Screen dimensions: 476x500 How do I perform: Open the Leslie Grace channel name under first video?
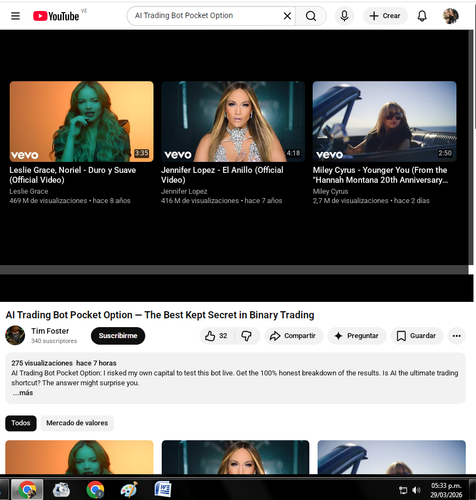point(29,191)
